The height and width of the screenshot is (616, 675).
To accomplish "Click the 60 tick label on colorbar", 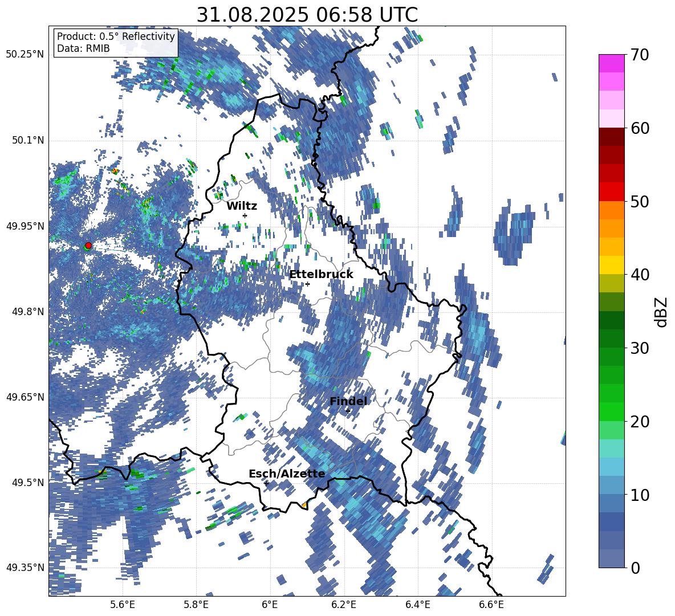I will [639, 128].
